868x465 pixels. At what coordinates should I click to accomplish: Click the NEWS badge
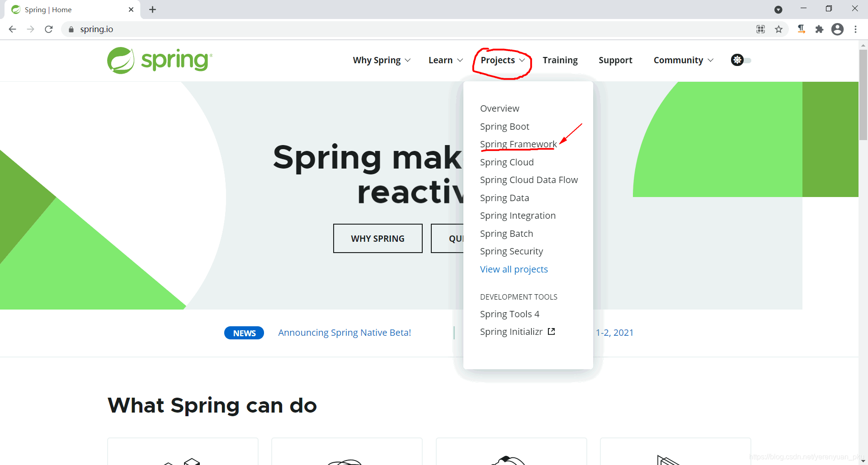(244, 333)
